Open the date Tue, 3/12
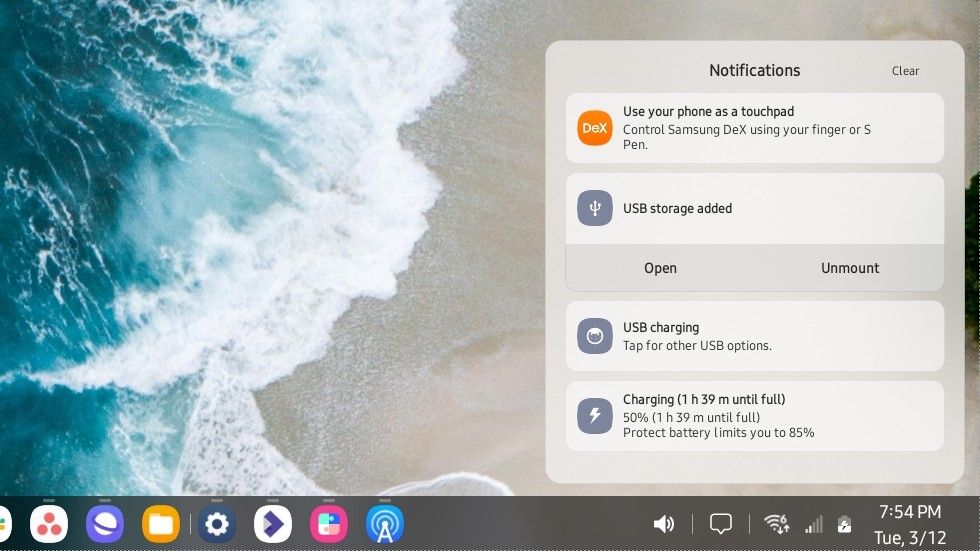The image size is (980, 551). pyautogui.click(x=910, y=538)
